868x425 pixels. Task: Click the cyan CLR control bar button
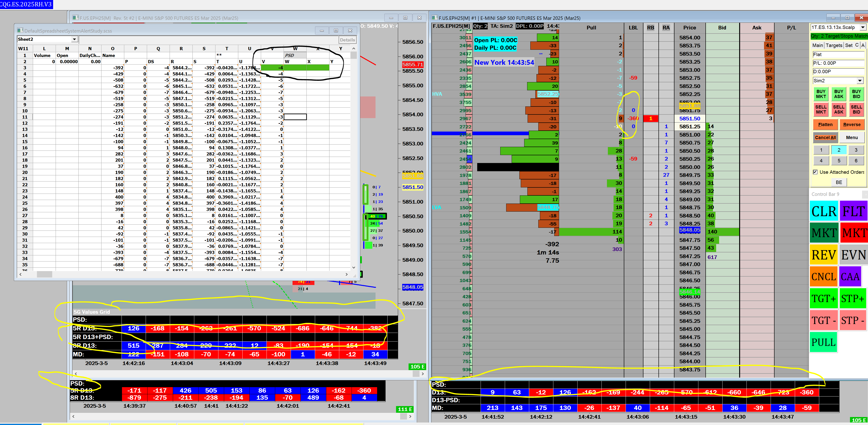tap(824, 211)
